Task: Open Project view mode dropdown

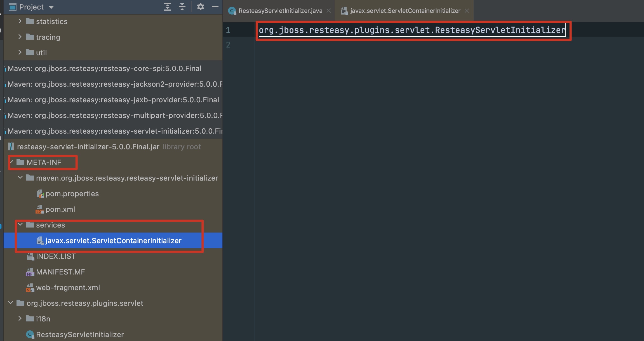Action: tap(51, 7)
